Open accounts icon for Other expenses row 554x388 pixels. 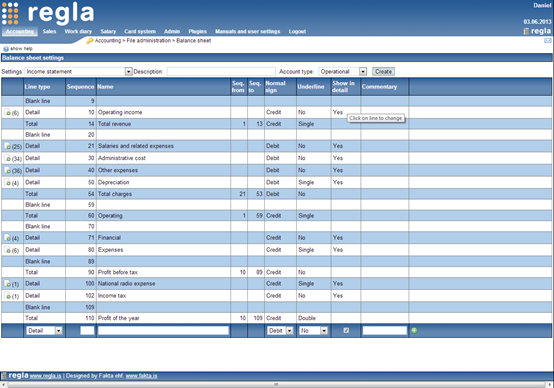click(x=7, y=170)
